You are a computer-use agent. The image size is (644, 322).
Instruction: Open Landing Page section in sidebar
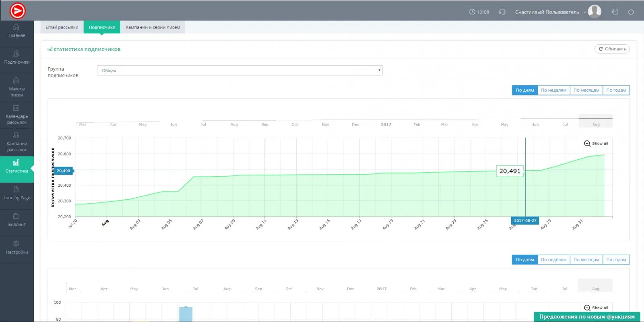(x=17, y=193)
